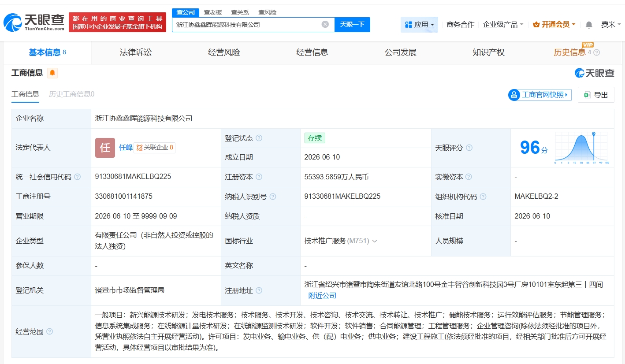Click establishment date 2026-06-10 under 成立日期
This screenshot has width=625, height=364.
tap(322, 157)
